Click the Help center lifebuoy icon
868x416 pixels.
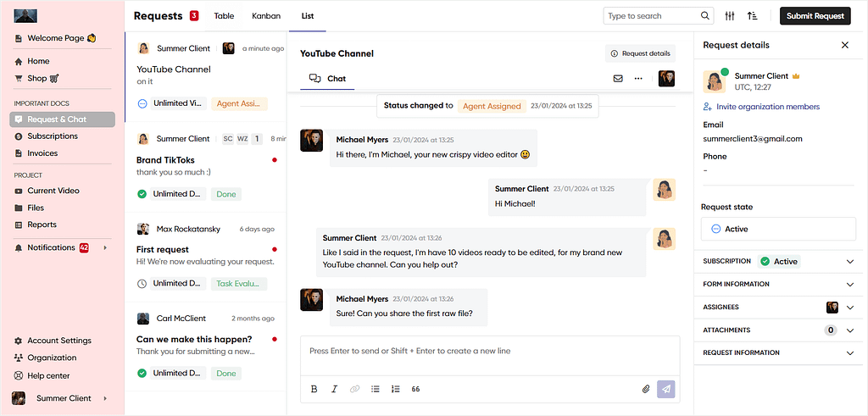[19, 375]
